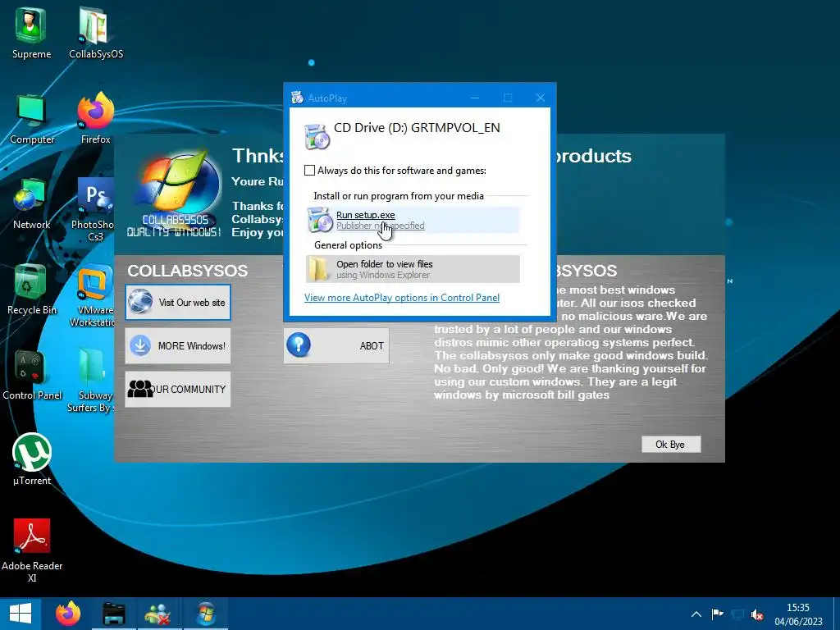Click the network tray icon

[737, 614]
